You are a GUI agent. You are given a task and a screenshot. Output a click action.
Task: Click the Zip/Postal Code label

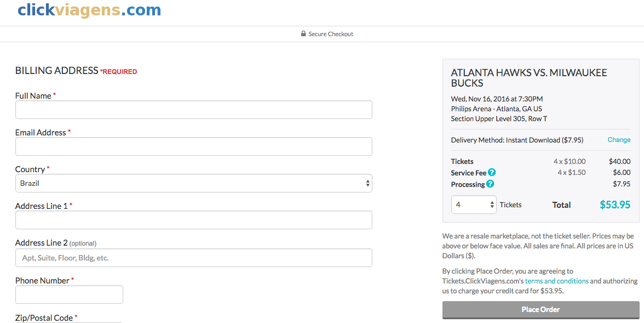[x=45, y=318]
